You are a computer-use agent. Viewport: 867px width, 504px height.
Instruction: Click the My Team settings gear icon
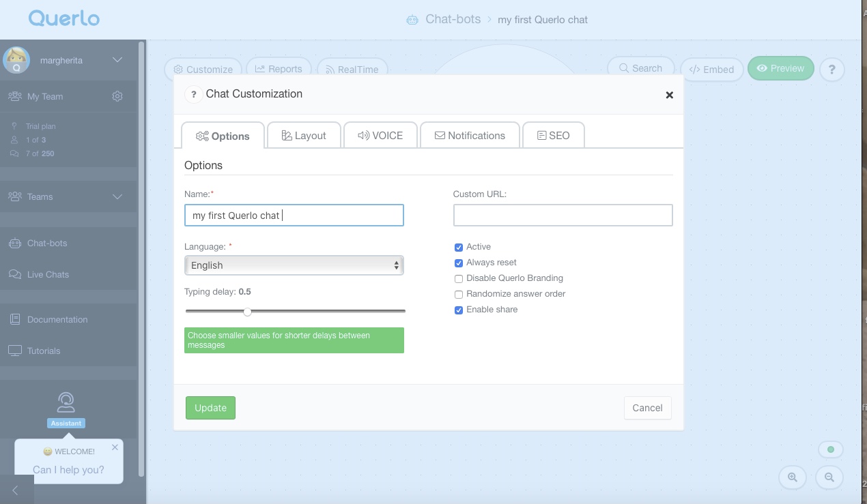117,97
